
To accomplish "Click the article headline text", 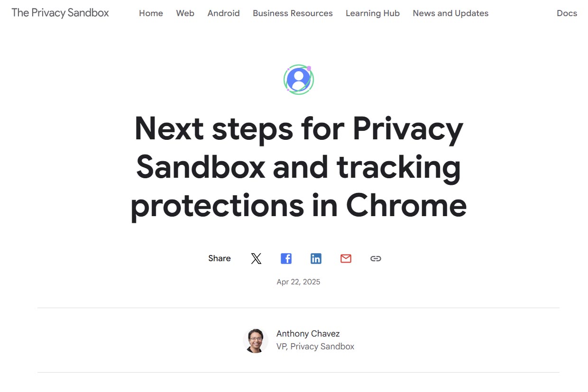I will (298, 167).
